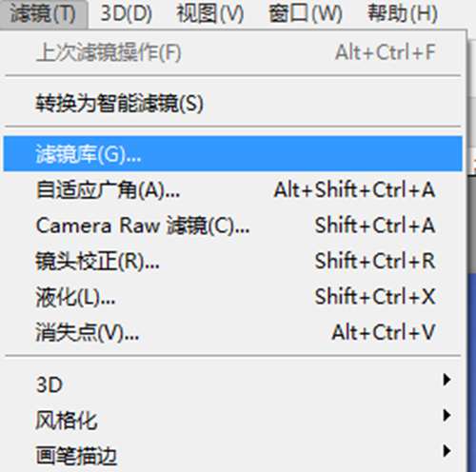Click the 3D filter submenu label
The width and height of the screenshot is (476, 472).
tap(50, 385)
